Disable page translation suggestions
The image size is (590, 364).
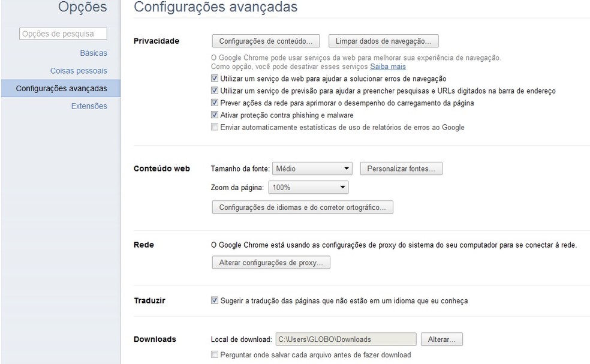coord(214,300)
